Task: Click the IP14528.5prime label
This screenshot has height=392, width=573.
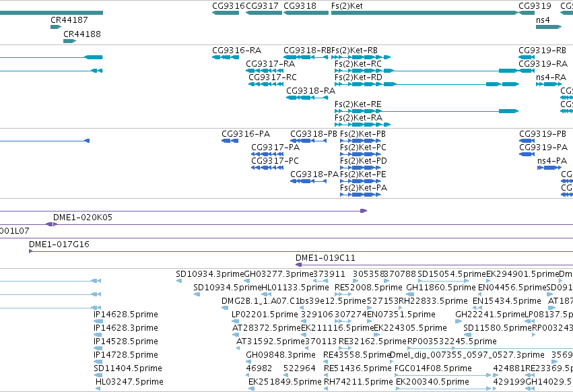Action: (126, 341)
